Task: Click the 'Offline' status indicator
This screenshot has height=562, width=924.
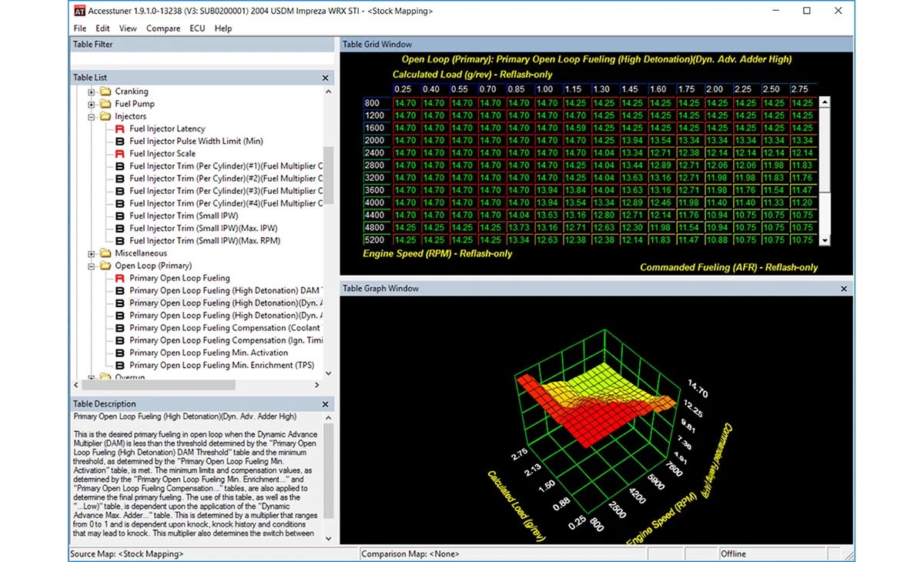Action: 734,554
